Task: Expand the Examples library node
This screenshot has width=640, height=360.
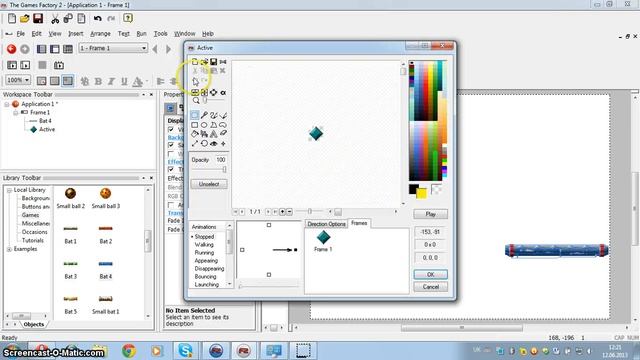Action: pos(9,249)
